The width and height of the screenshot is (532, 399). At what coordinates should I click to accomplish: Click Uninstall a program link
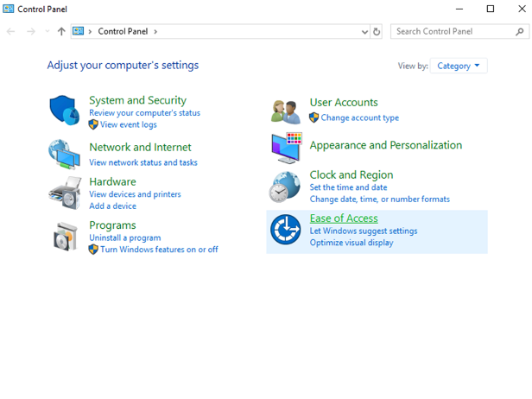point(125,237)
